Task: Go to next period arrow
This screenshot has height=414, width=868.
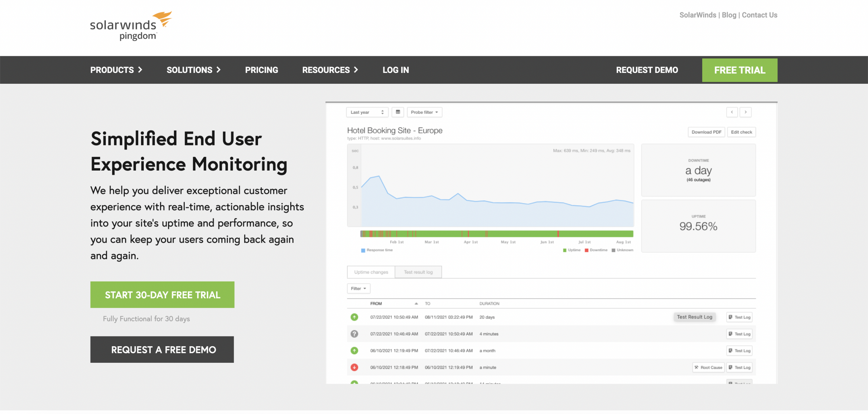Action: [746, 112]
